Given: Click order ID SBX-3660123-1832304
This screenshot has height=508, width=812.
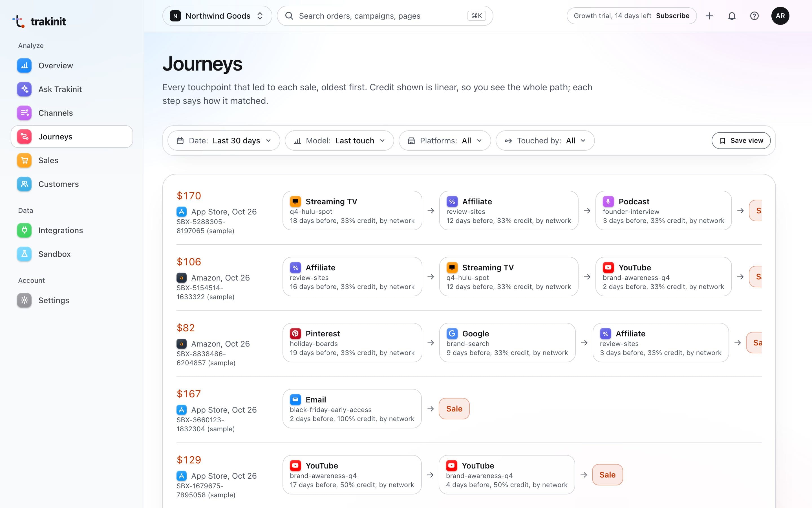Looking at the screenshot, I should pyautogui.click(x=205, y=424).
